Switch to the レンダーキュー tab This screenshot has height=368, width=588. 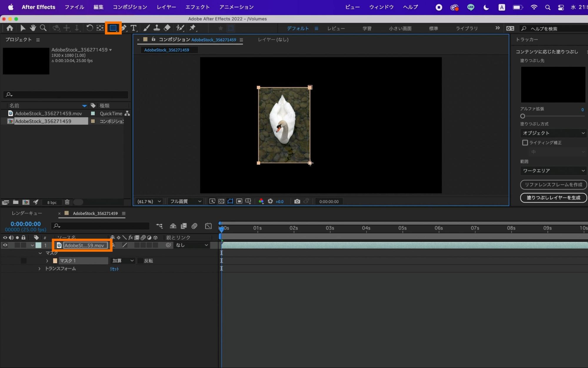click(27, 213)
